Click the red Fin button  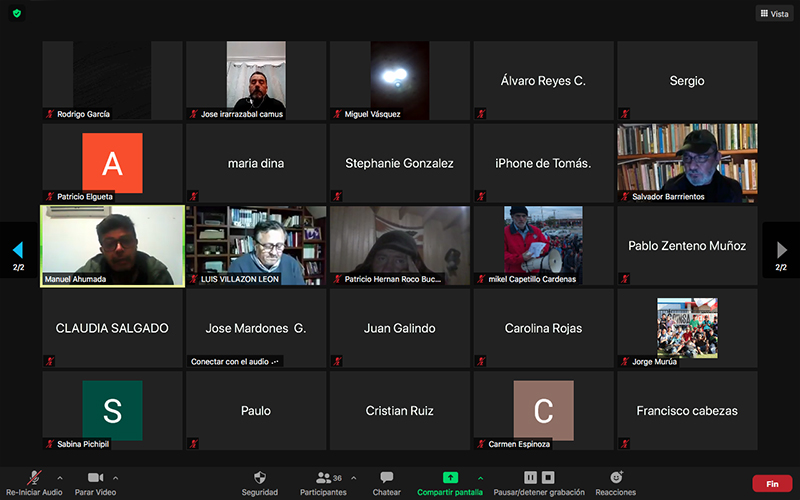coord(771,483)
